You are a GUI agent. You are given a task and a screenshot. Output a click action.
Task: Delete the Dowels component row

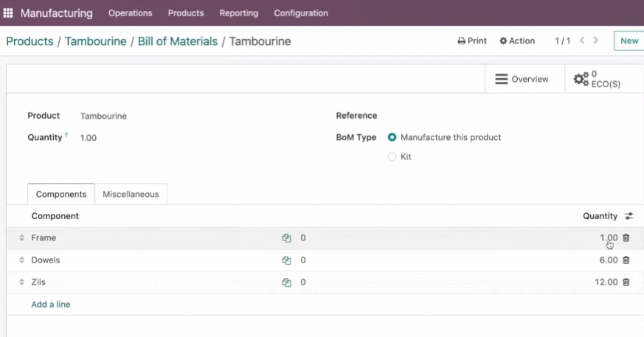[x=626, y=260]
